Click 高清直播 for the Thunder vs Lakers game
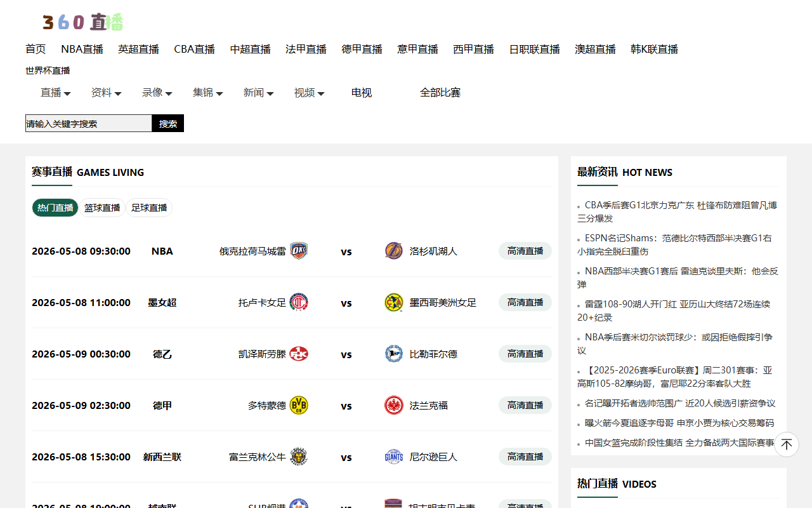The image size is (812, 508). click(x=525, y=251)
